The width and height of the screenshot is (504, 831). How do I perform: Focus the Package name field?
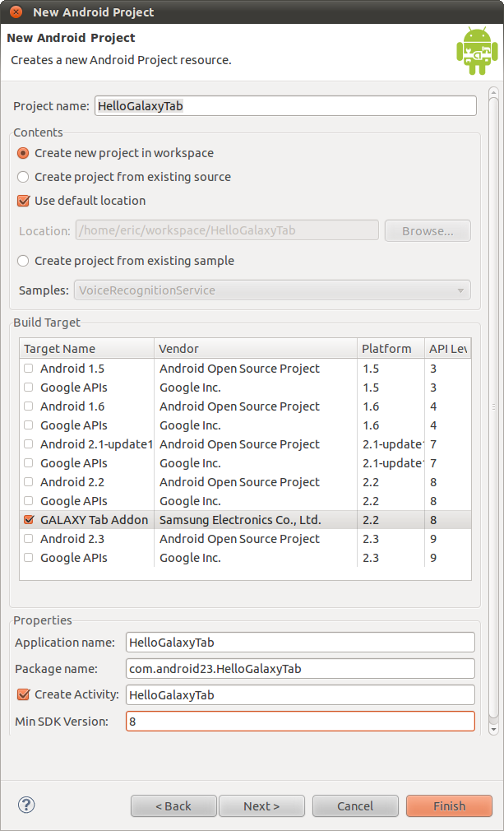click(x=300, y=669)
